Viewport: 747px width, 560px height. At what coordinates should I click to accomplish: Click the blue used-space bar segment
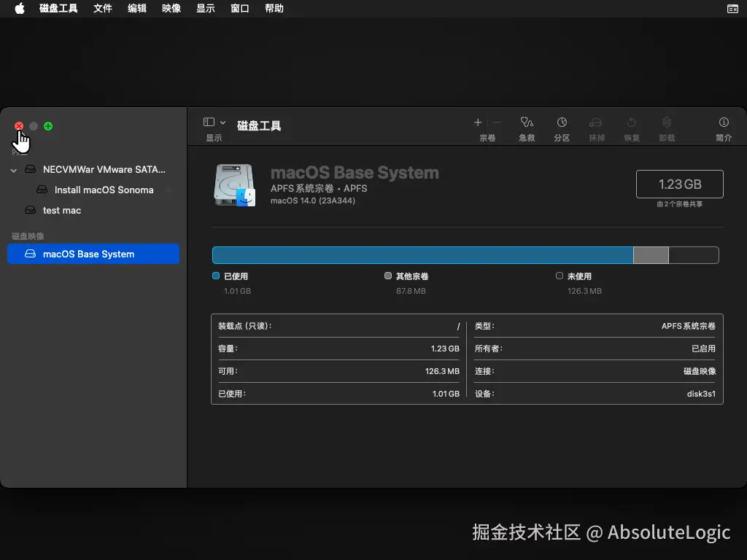[422, 254]
